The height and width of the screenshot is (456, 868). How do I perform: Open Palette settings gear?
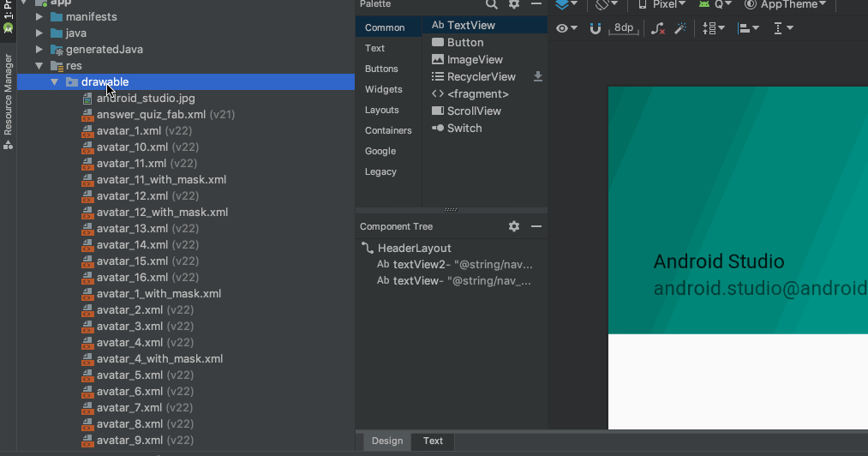coord(514,4)
